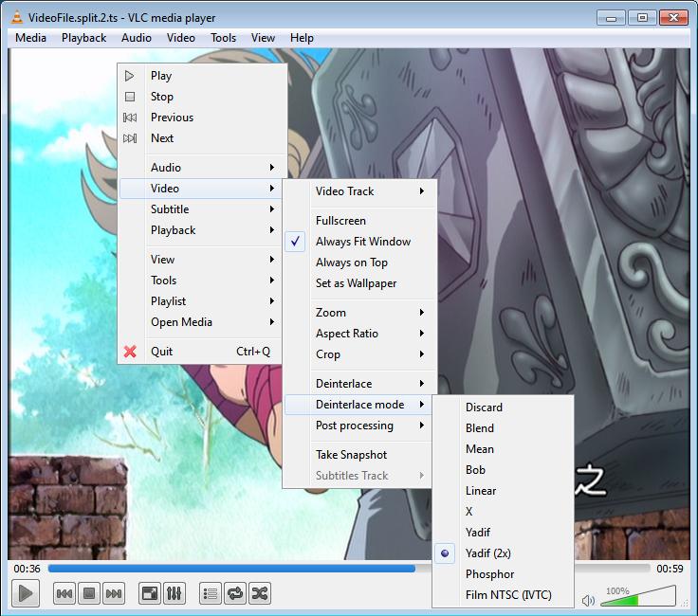The height and width of the screenshot is (616, 698).
Task: Open Video menu in menu bar
Action: pyautogui.click(x=181, y=38)
